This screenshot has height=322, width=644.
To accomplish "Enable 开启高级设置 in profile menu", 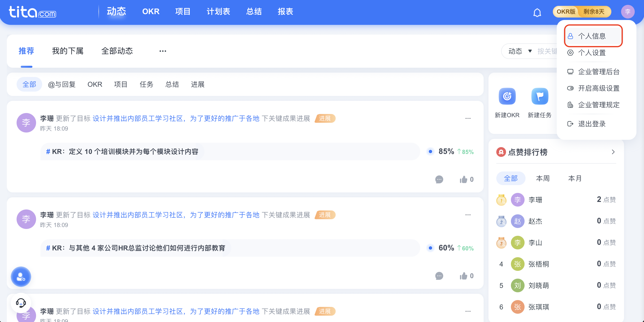I will [598, 88].
